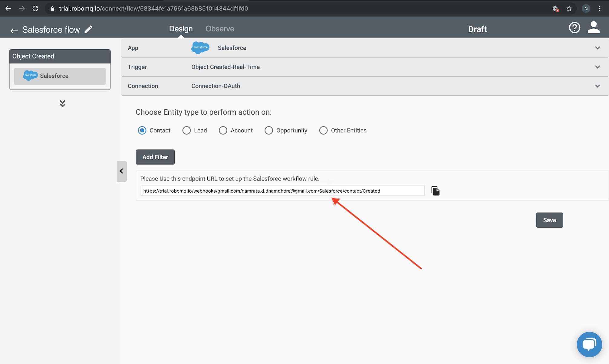This screenshot has height=364, width=609.
Task: Open the browser extension icon
Action: (x=555, y=8)
